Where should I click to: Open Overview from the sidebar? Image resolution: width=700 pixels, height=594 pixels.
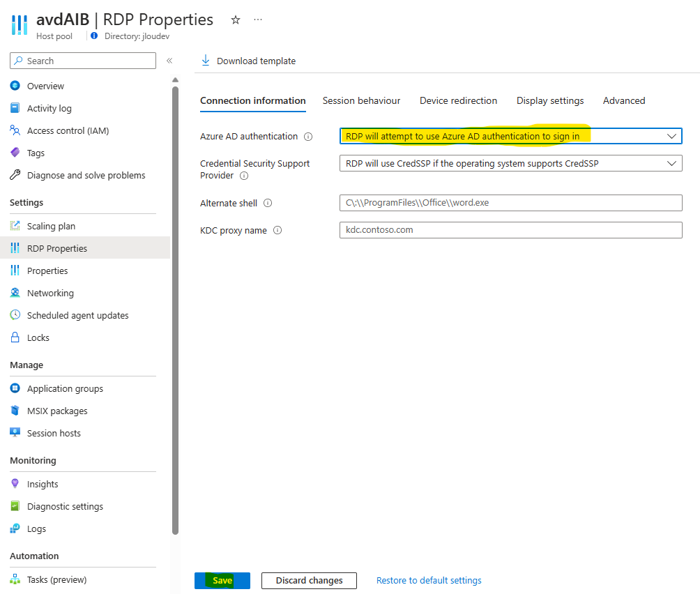(85, 86)
